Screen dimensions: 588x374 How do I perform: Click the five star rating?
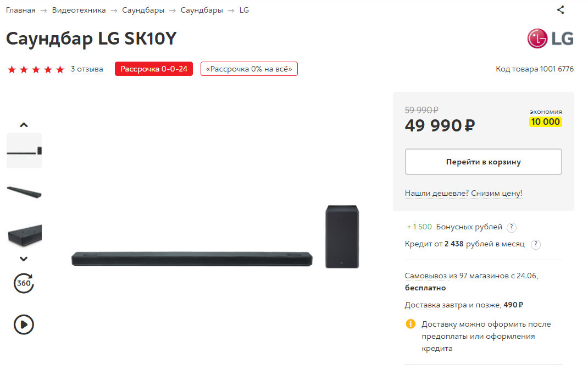[36, 69]
